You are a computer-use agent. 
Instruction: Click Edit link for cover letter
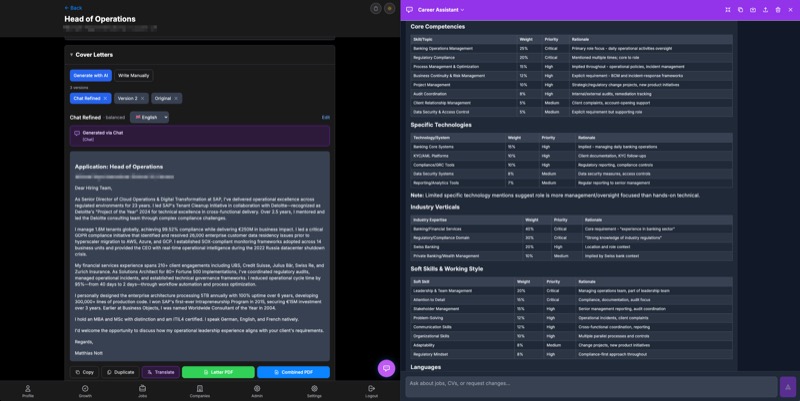[x=326, y=117]
